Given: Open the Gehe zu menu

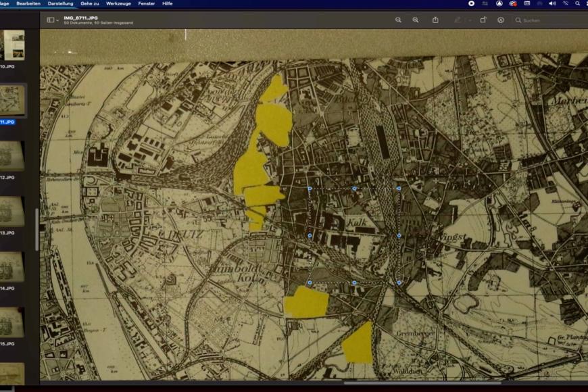Looking at the screenshot, I should [90, 3].
